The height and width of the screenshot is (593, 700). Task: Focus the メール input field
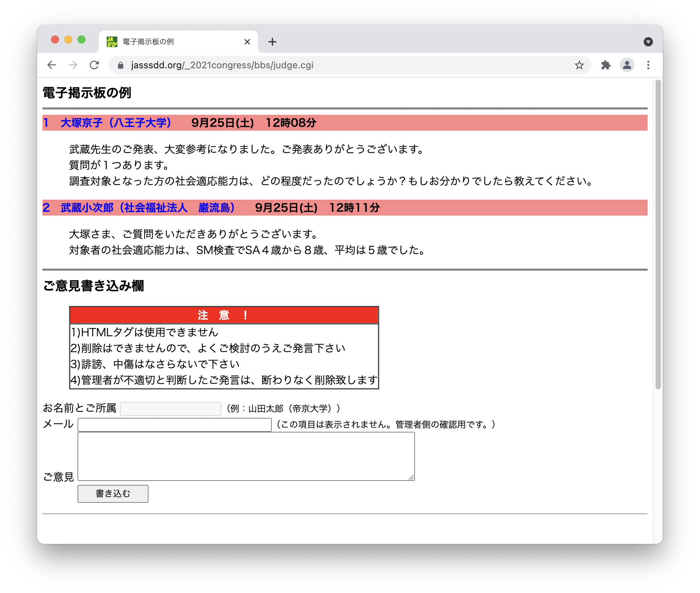[x=174, y=425]
